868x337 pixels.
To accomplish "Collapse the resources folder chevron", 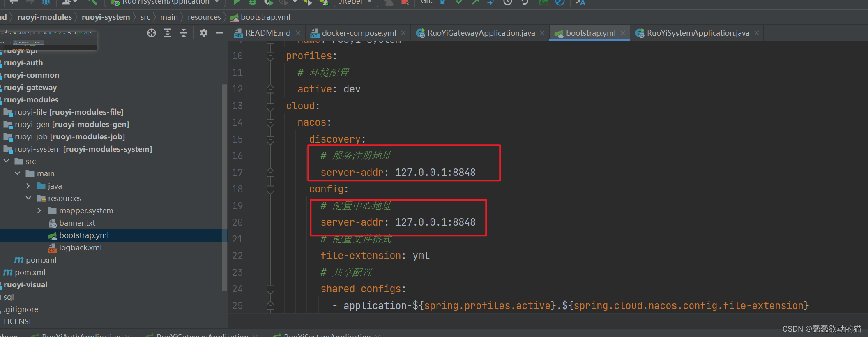I will (x=29, y=198).
